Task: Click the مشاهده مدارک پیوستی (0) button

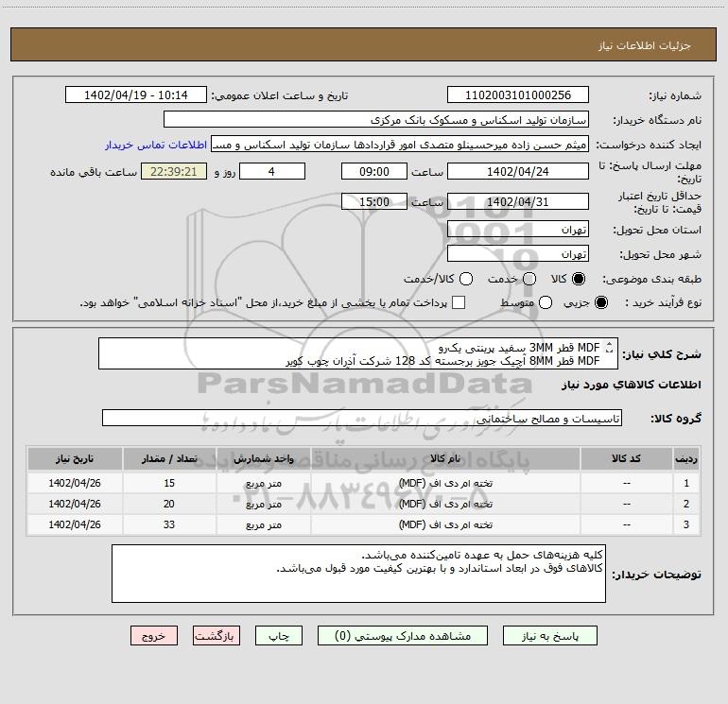Action: pyautogui.click(x=403, y=636)
